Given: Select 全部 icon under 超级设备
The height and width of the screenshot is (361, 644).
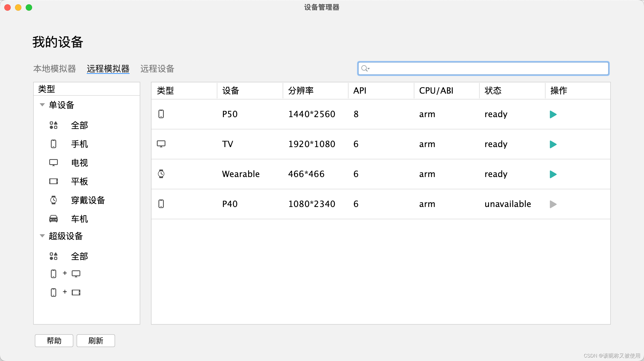Looking at the screenshot, I should tap(54, 256).
